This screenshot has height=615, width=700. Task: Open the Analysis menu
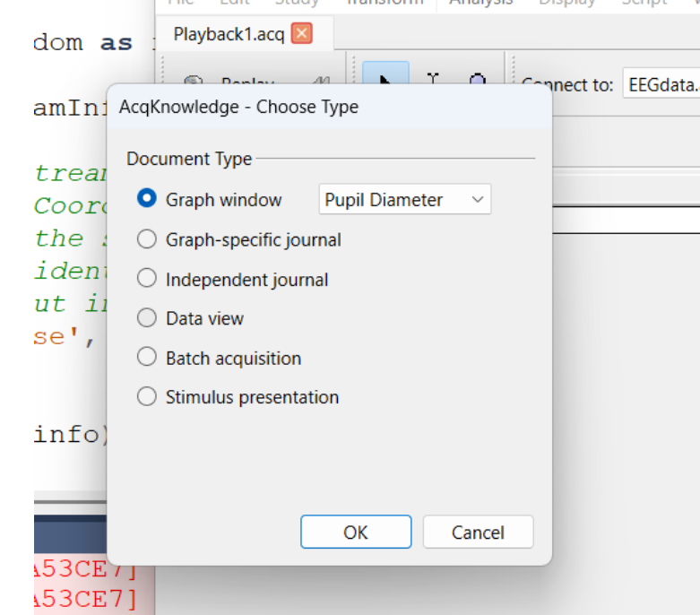(x=481, y=3)
